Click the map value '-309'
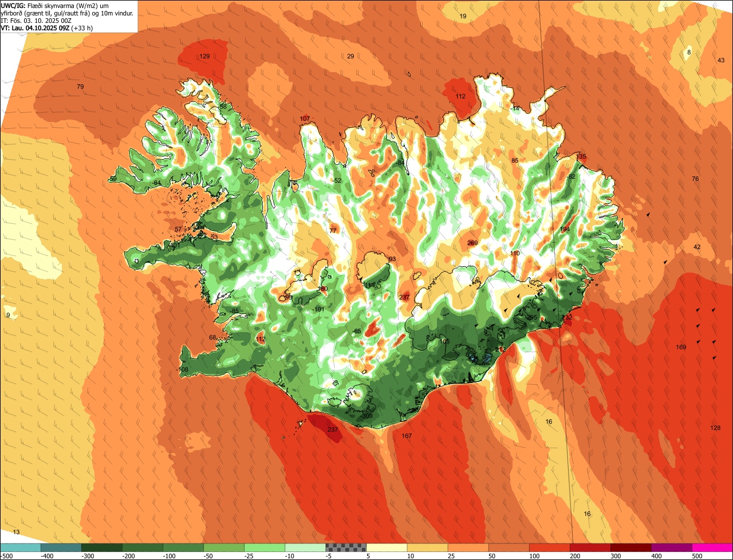 pyautogui.click(x=366, y=416)
